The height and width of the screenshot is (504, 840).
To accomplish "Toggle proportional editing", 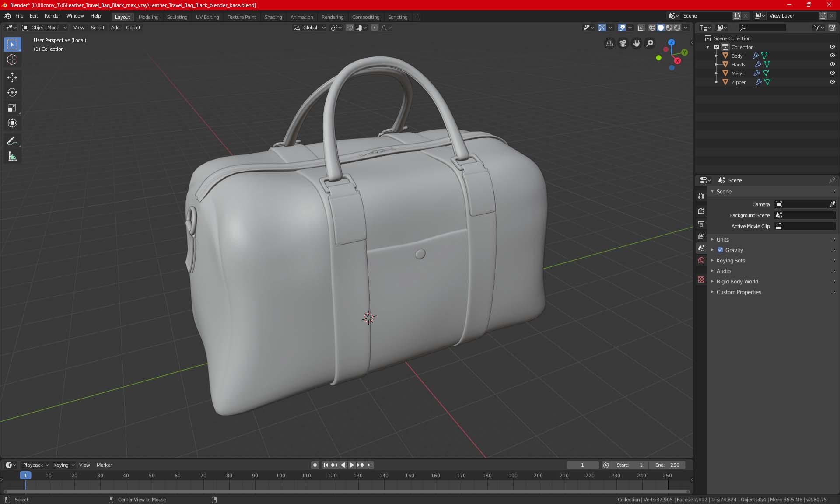I will pyautogui.click(x=374, y=28).
